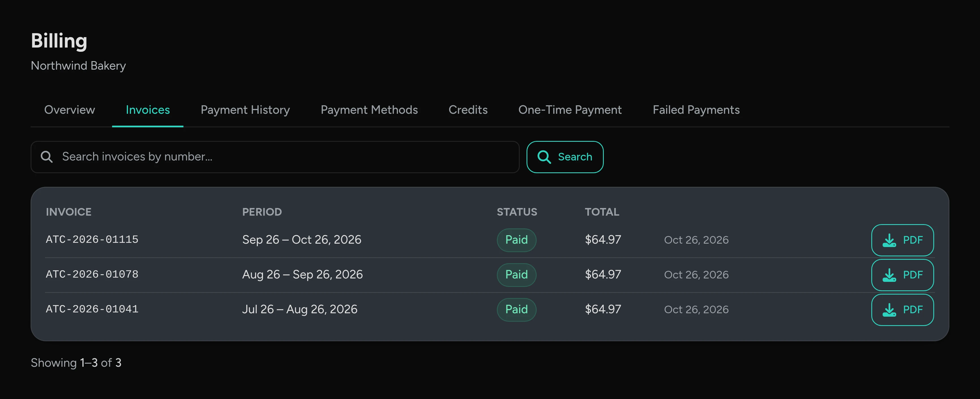Select invoice number ATC-2026-01041
The height and width of the screenshot is (399, 980).
92,309
